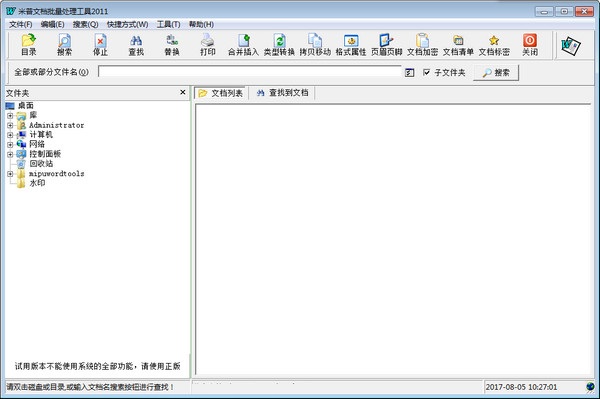Open the 文档加密 document encryption tool
600x399 pixels.
pyautogui.click(x=422, y=45)
